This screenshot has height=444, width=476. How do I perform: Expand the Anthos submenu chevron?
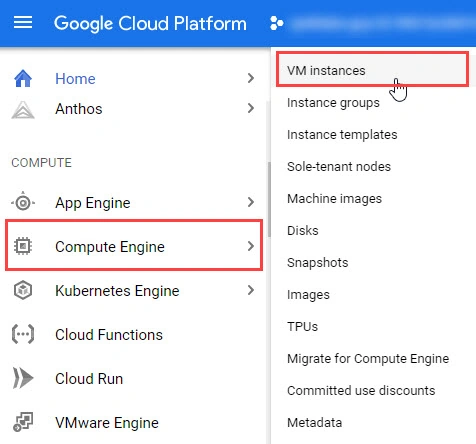click(x=251, y=108)
